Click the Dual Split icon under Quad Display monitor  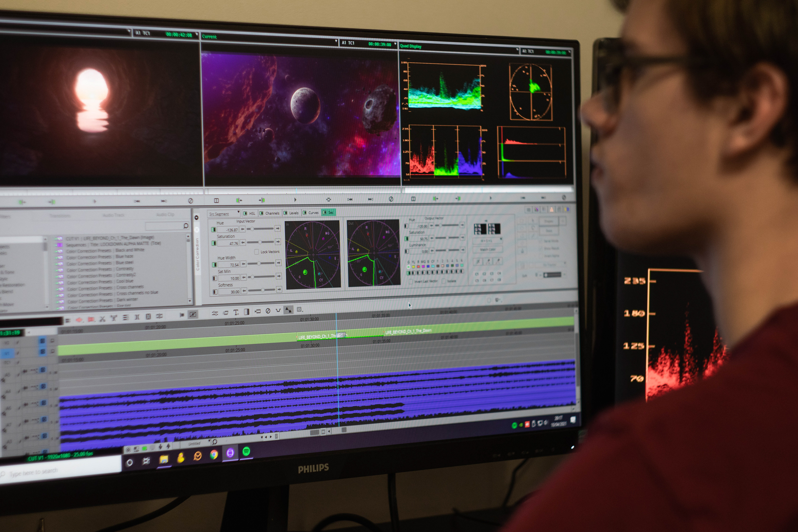tap(413, 199)
